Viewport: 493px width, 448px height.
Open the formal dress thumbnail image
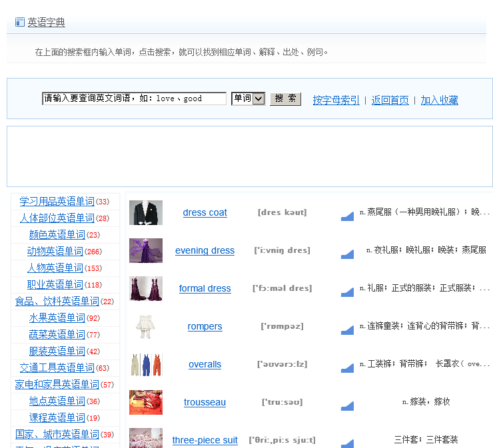click(x=146, y=288)
